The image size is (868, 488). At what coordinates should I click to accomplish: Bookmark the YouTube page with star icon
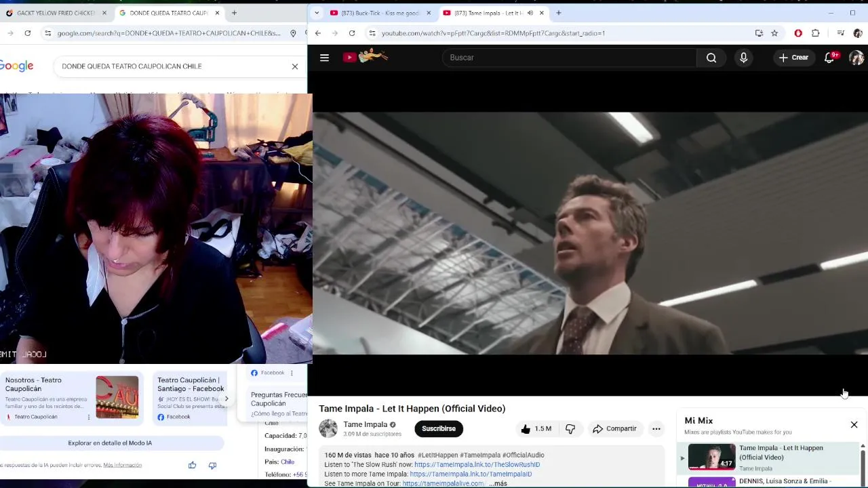pos(774,33)
